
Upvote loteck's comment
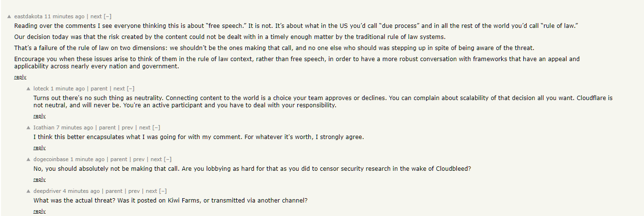(28, 89)
